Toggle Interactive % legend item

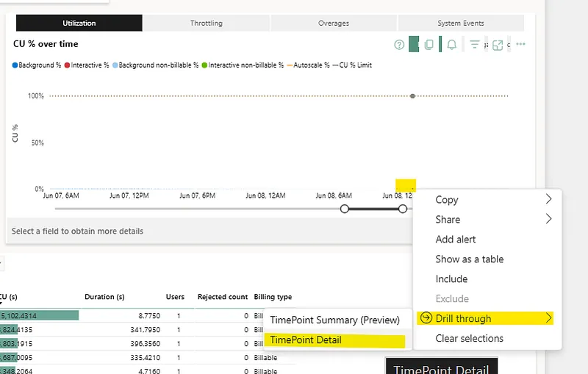(x=87, y=65)
